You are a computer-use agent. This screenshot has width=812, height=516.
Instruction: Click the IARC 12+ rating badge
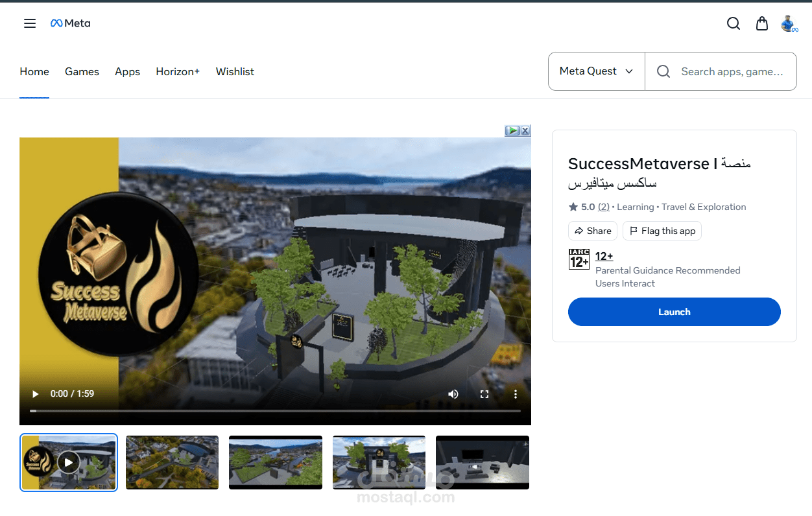coord(579,259)
